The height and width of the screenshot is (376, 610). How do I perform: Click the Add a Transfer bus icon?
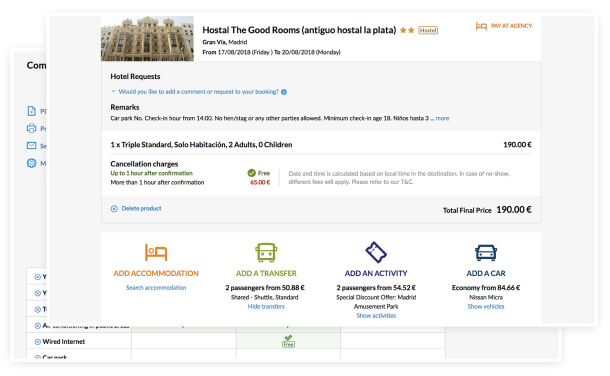tap(266, 252)
